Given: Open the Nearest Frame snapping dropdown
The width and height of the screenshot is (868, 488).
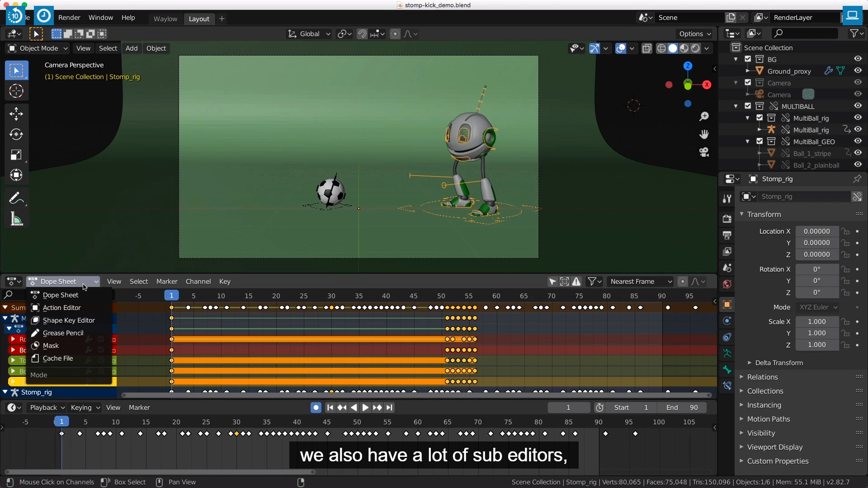Looking at the screenshot, I should 640,282.
